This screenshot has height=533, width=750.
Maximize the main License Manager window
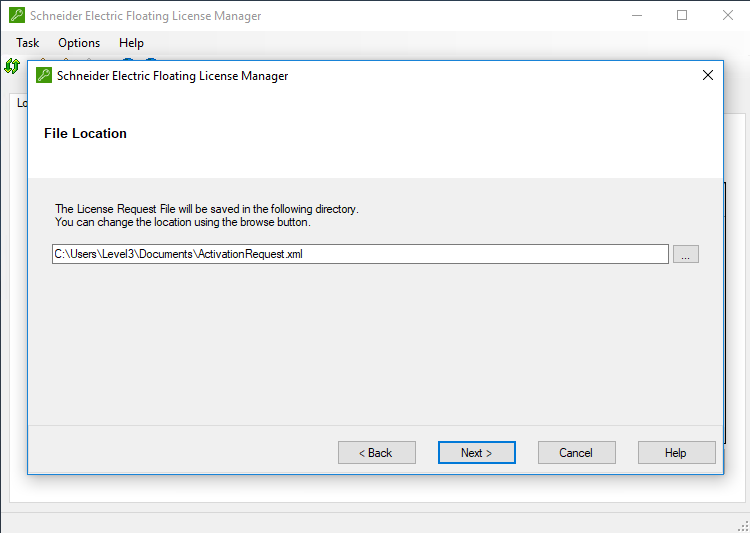click(682, 15)
